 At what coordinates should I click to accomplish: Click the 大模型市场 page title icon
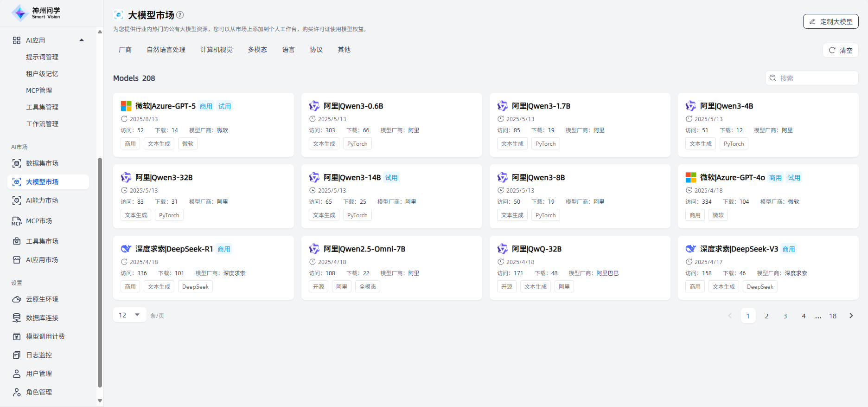pyautogui.click(x=119, y=15)
